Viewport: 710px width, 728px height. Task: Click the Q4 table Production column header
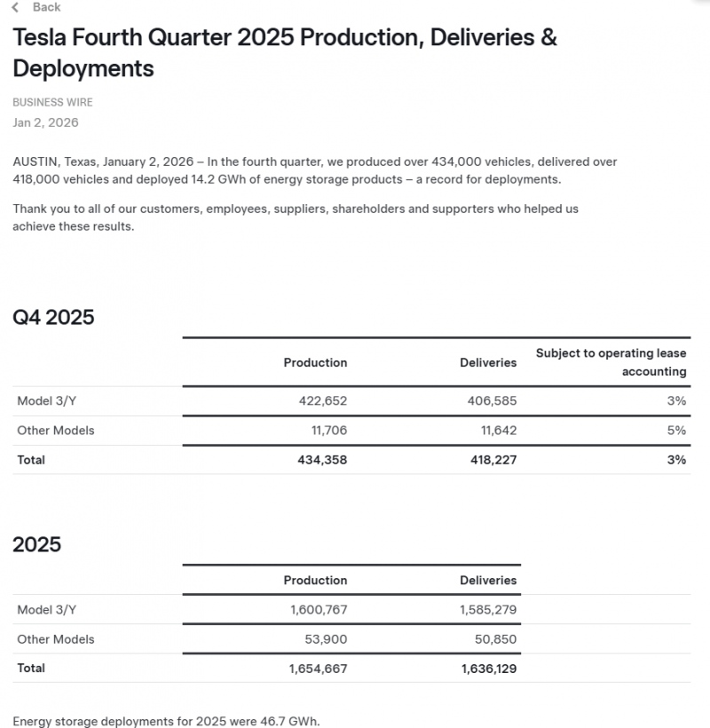coord(315,362)
